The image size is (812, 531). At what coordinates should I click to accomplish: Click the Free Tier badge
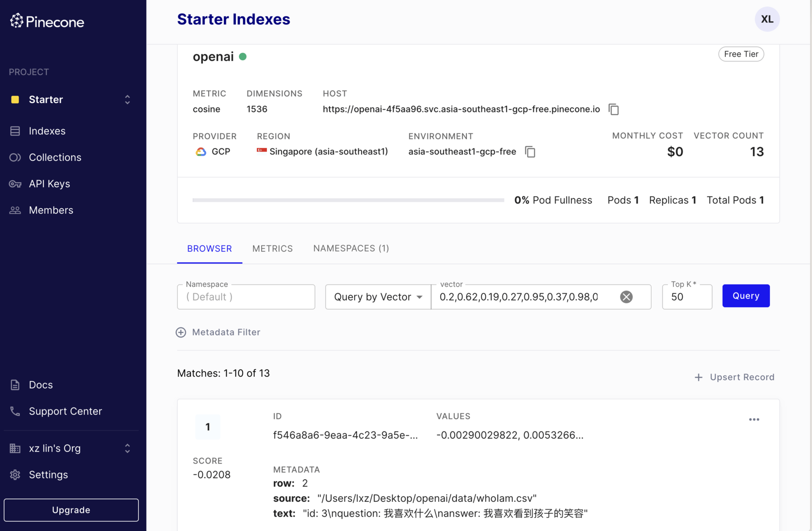pos(741,54)
